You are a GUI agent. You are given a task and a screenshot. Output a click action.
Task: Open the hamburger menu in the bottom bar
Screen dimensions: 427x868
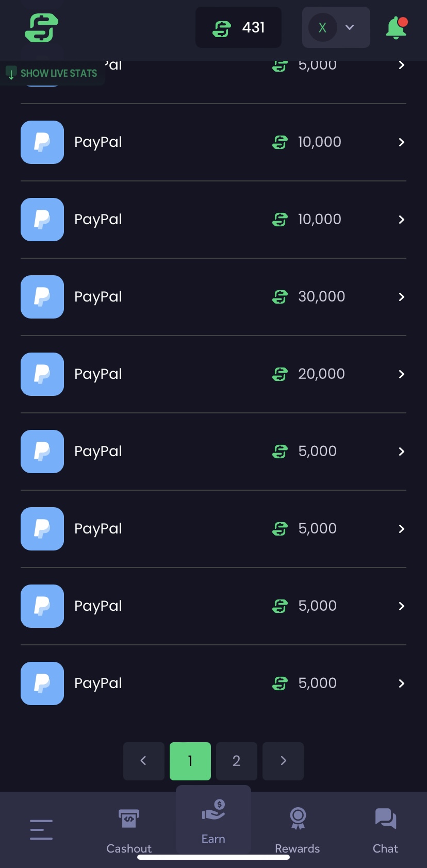(41, 829)
